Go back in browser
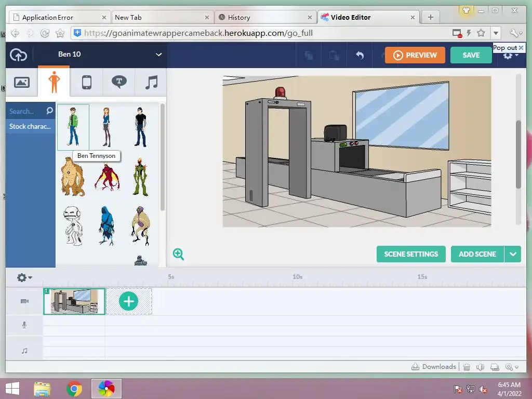 tap(15, 33)
